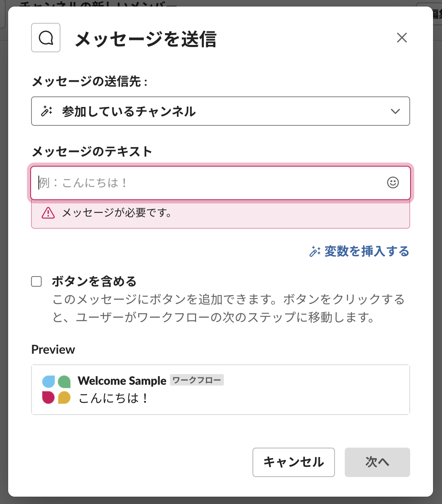Click the Welcome Sample name in preview
442x504 pixels.
pos(122,381)
